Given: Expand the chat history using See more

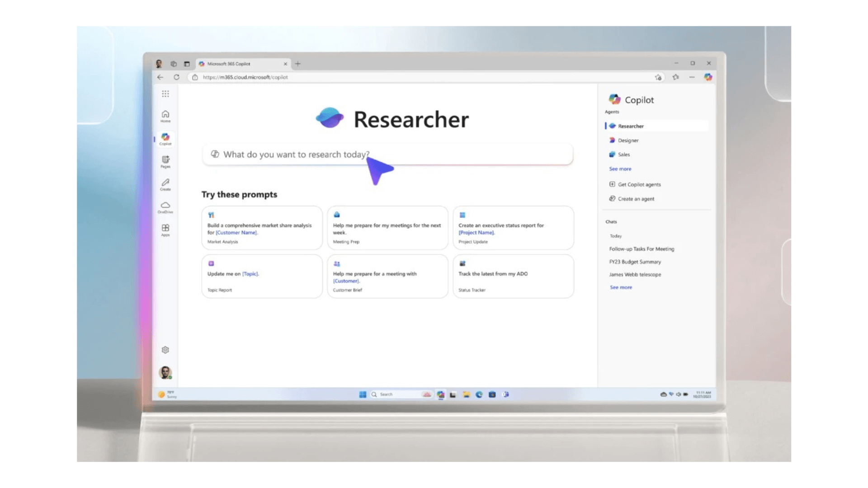Looking at the screenshot, I should 621,287.
